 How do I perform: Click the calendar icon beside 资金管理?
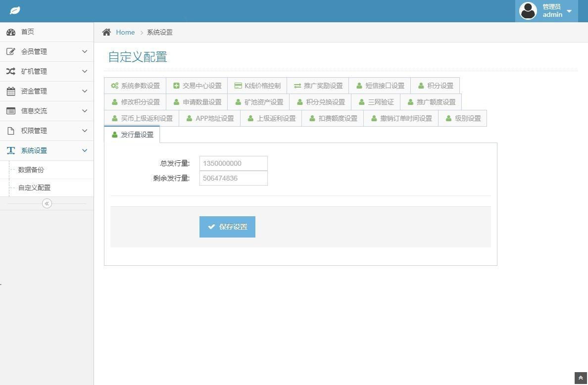click(11, 91)
